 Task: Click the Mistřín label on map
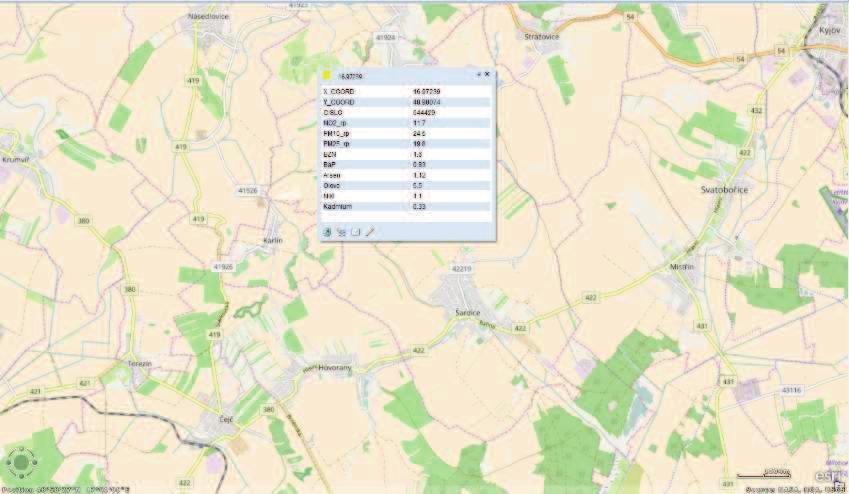(682, 266)
